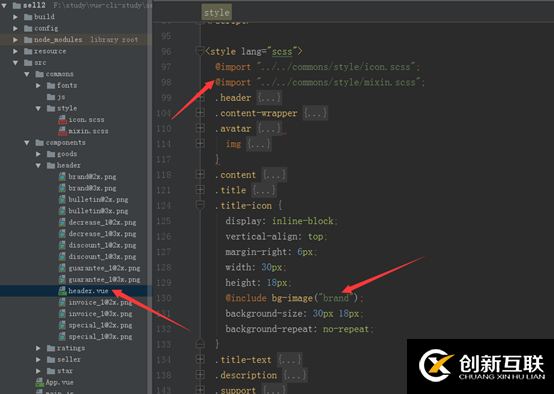
Task: Fold the style tag on line 96
Action: pos(200,51)
